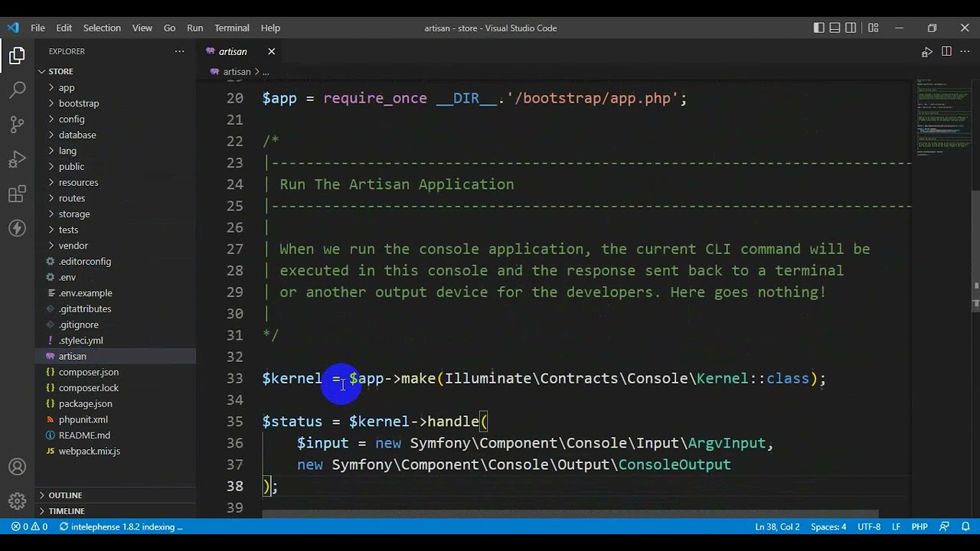Click the PHP language mode indicator
The image size is (980, 551).
click(920, 527)
